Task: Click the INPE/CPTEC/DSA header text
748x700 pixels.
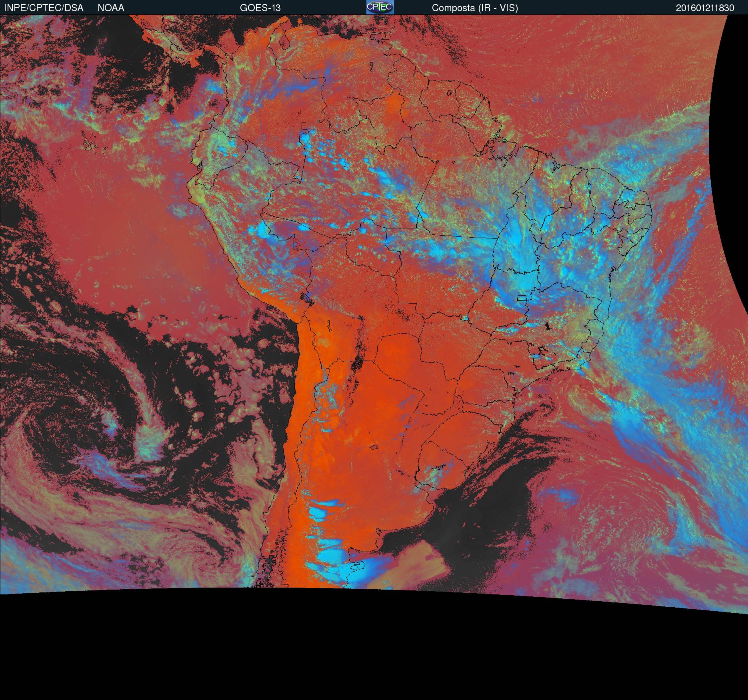Action: pos(44,8)
